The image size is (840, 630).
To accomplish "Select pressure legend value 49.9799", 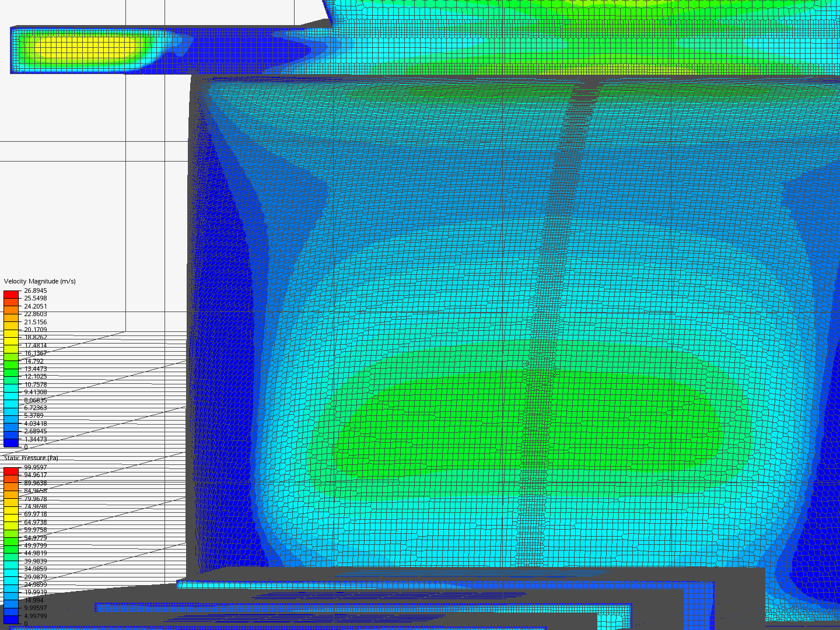I will point(36,545).
